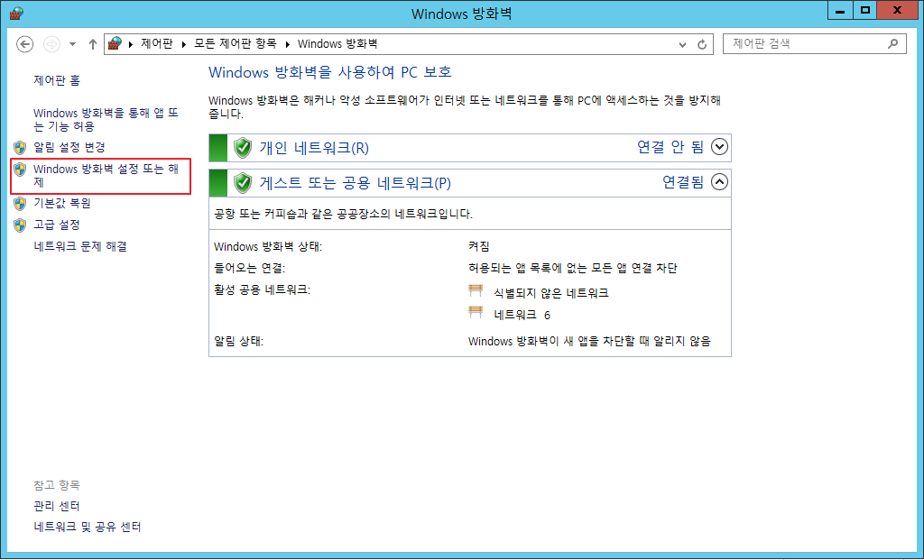This screenshot has height=560, width=924.
Task: Click the Windows 방화벽 상태: label
Action: [x=268, y=247]
